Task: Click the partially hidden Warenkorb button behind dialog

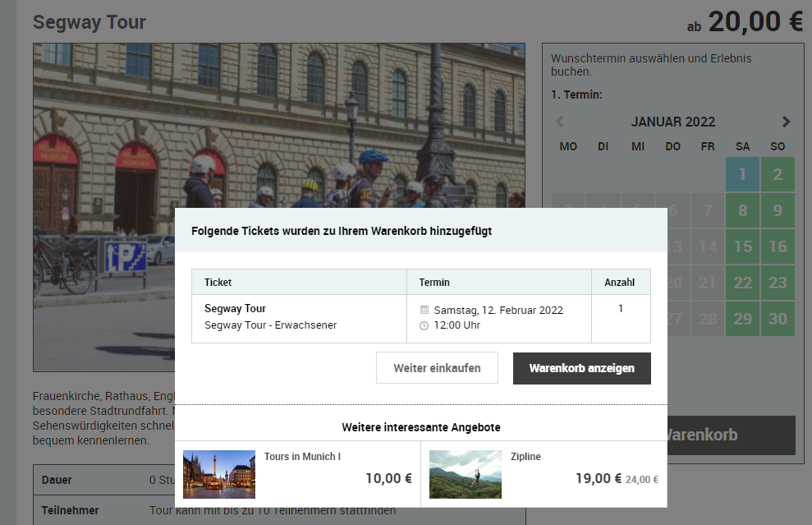Action: 731,435
